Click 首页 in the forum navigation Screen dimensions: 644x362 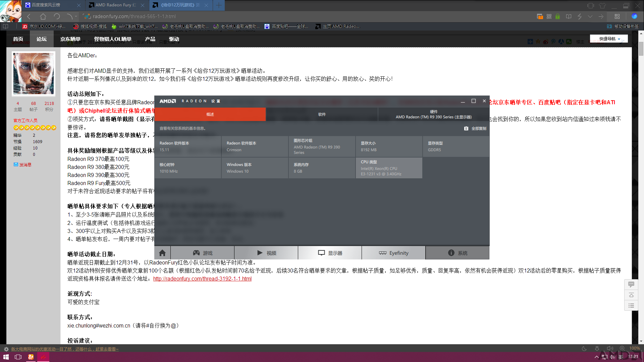pyautogui.click(x=18, y=39)
